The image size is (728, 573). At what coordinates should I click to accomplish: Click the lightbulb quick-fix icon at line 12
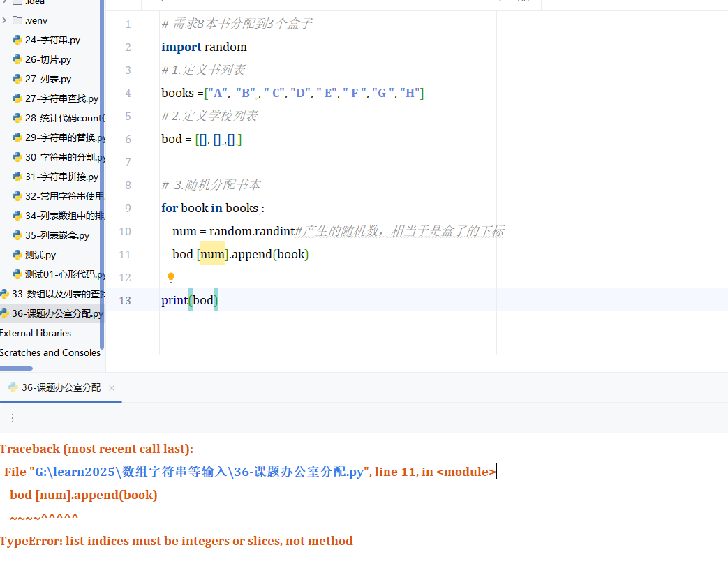tap(171, 277)
